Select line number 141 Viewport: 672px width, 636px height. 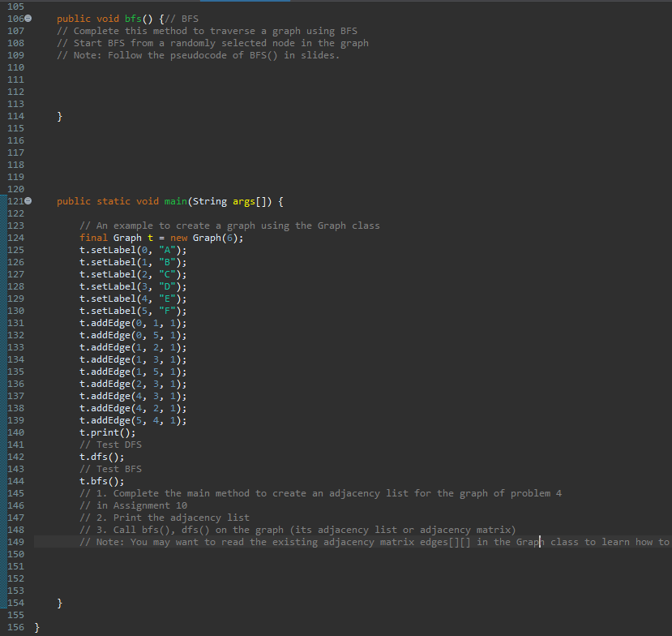pyautogui.click(x=15, y=444)
